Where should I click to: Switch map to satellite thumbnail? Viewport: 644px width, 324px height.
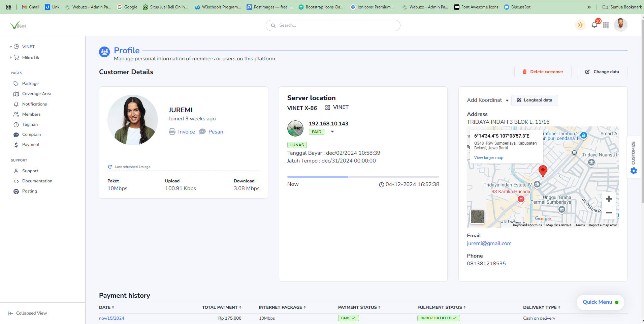tap(477, 217)
